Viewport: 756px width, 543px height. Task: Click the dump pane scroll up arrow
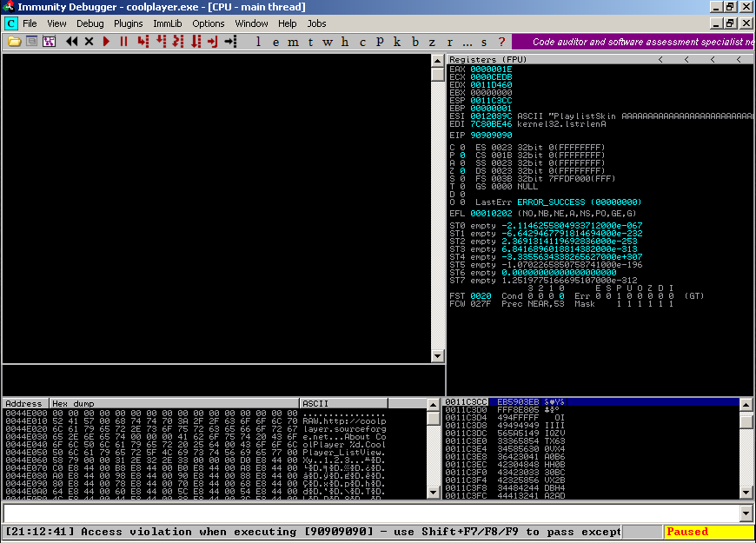(433, 405)
